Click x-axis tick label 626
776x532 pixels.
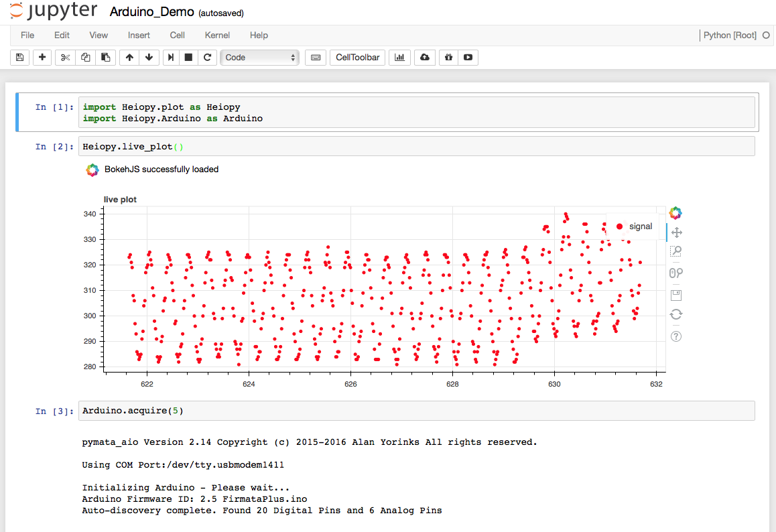pyautogui.click(x=350, y=384)
